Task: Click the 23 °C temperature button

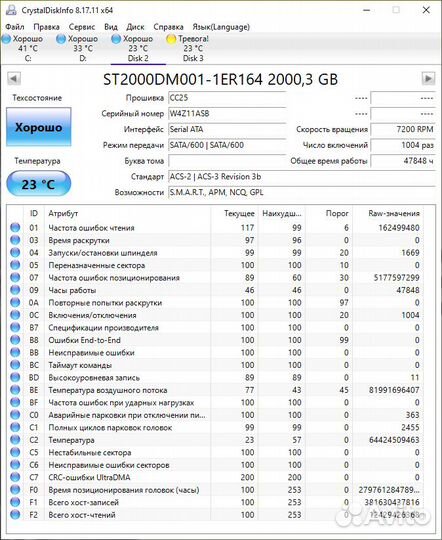Action: (x=39, y=184)
